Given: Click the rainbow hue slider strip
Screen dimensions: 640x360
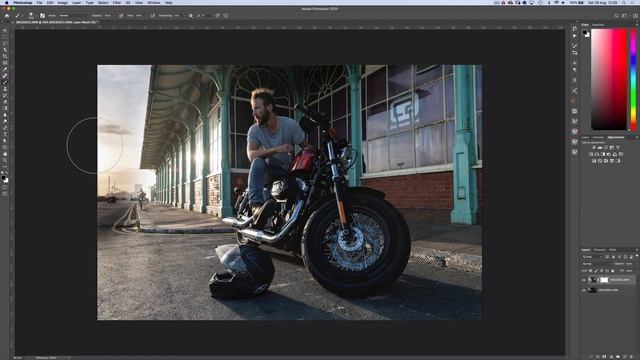Looking at the screenshot, I should [633, 80].
